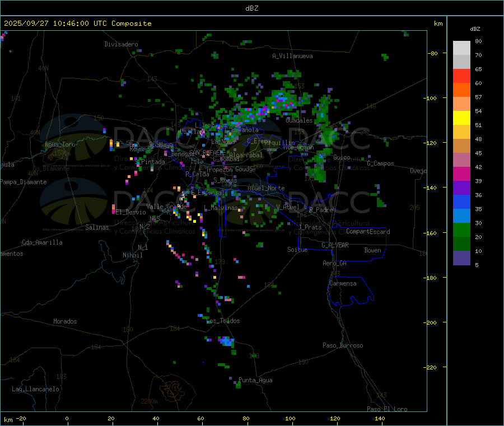Click the Cda_Amarilla map label

click(x=42, y=242)
